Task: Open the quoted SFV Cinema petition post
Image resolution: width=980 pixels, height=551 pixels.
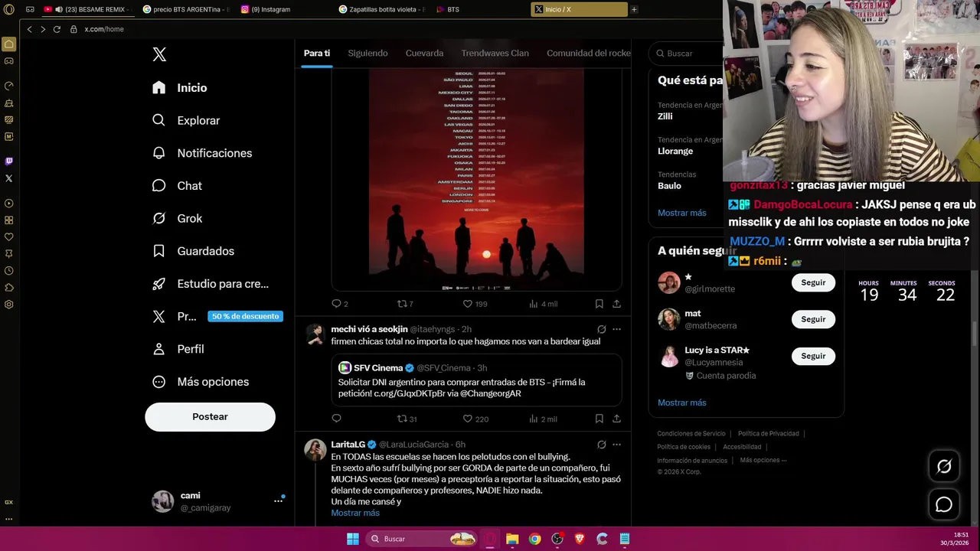Action: pyautogui.click(x=476, y=380)
